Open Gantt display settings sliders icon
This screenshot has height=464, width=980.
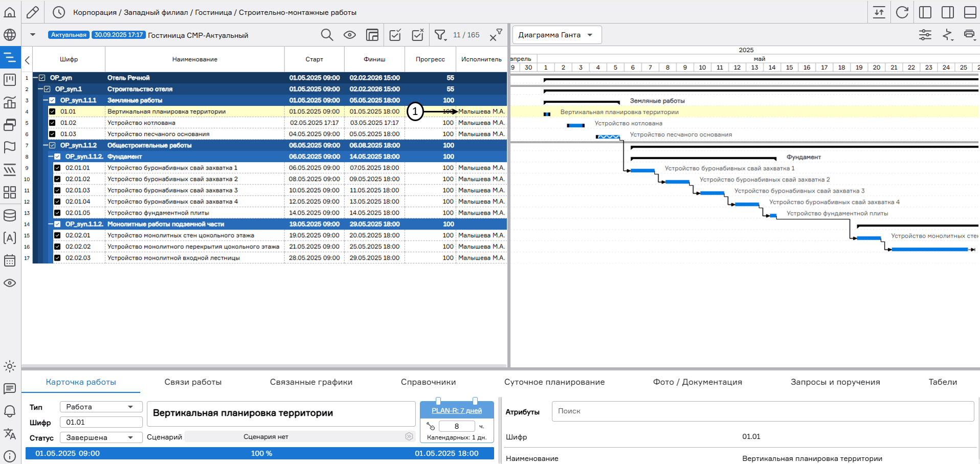point(925,35)
